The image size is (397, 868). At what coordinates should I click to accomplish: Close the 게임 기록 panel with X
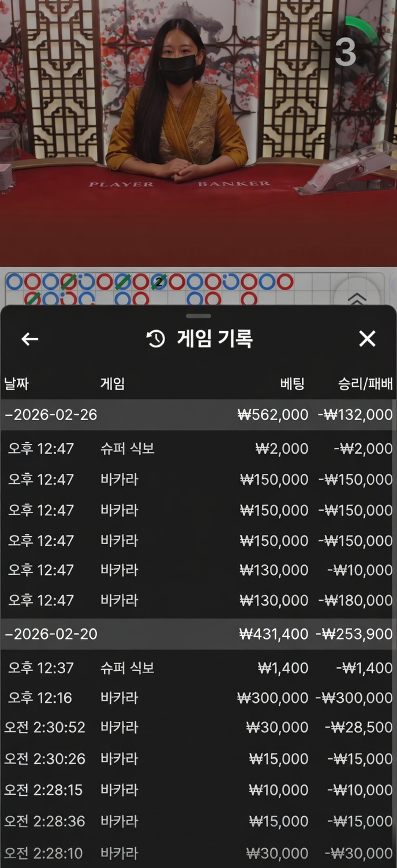(367, 339)
